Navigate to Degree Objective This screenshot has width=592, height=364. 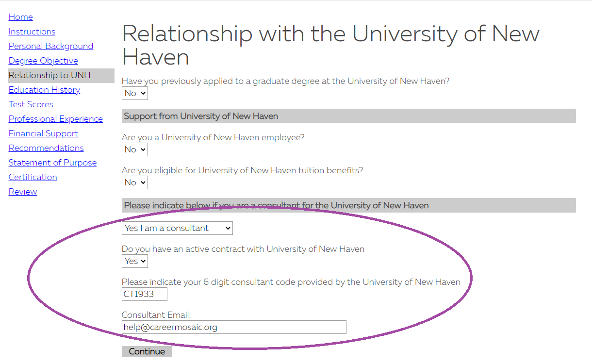point(43,61)
